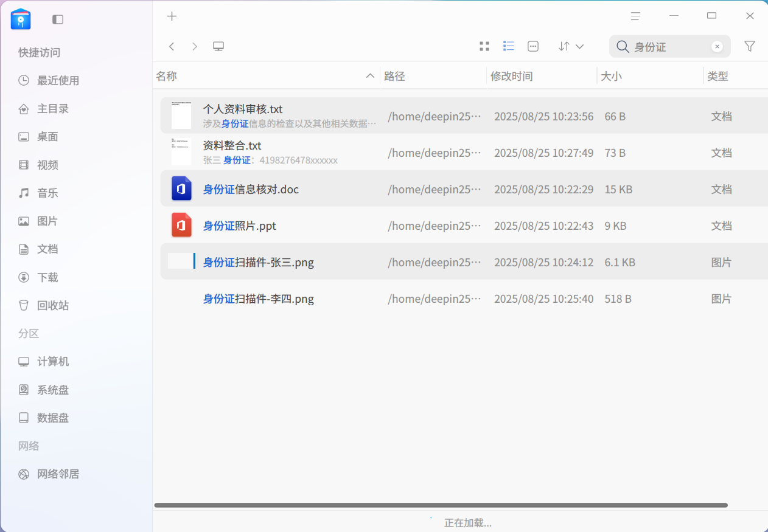Clear the search text 身份证

[717, 47]
